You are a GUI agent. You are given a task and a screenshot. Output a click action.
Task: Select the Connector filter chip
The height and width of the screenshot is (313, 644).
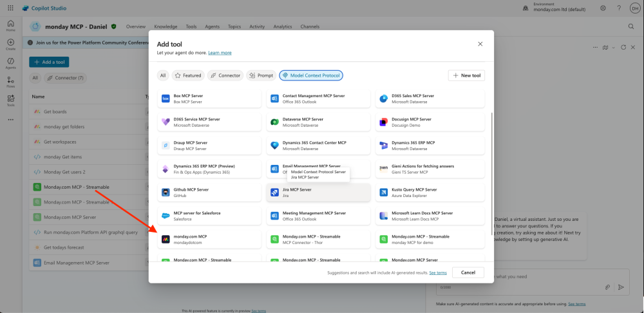coord(225,75)
